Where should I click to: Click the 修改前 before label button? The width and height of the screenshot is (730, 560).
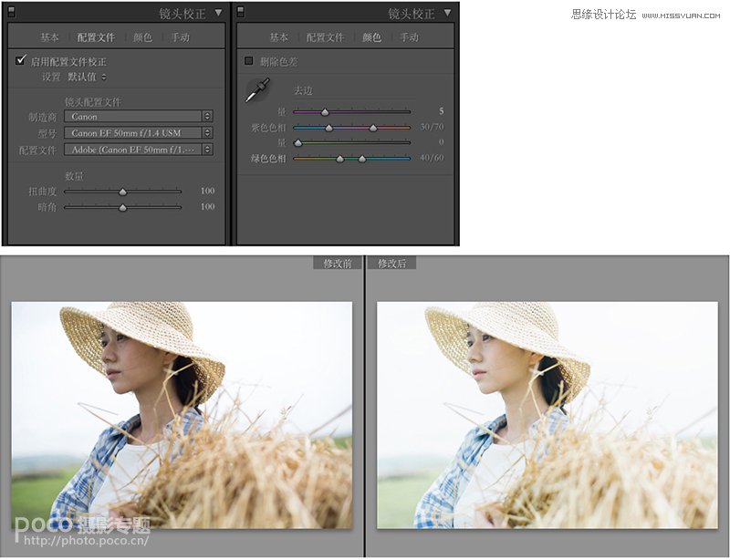pos(337,264)
